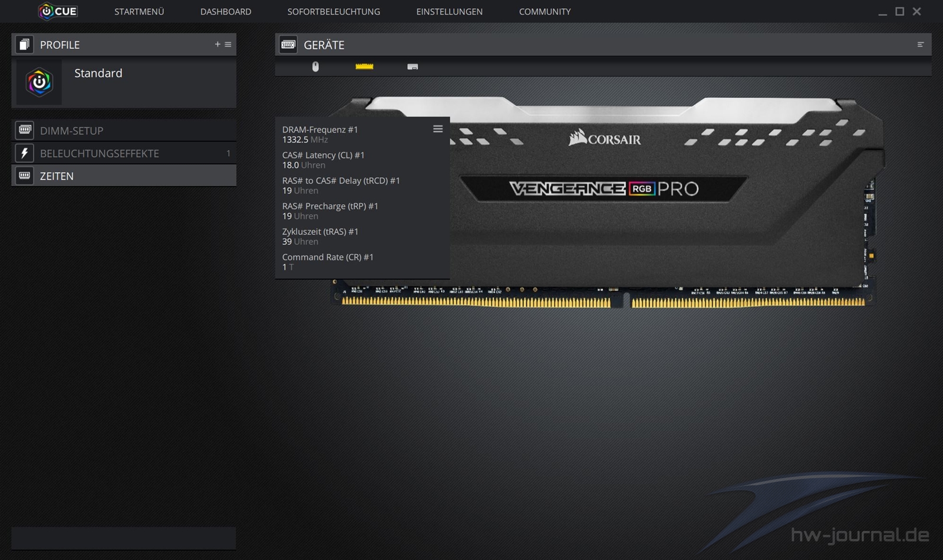Open the GERÄTE panel options menu
The height and width of the screenshot is (560, 943).
921,44
